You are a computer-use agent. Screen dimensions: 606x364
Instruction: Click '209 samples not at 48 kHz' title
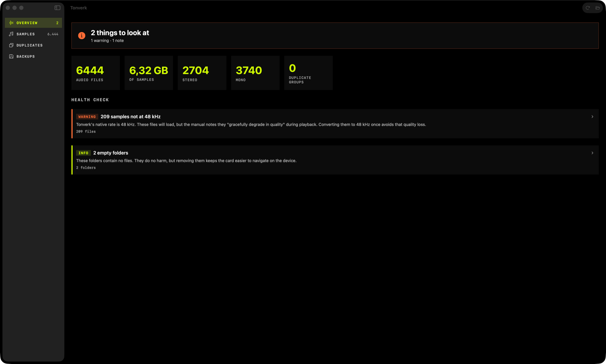(131, 117)
